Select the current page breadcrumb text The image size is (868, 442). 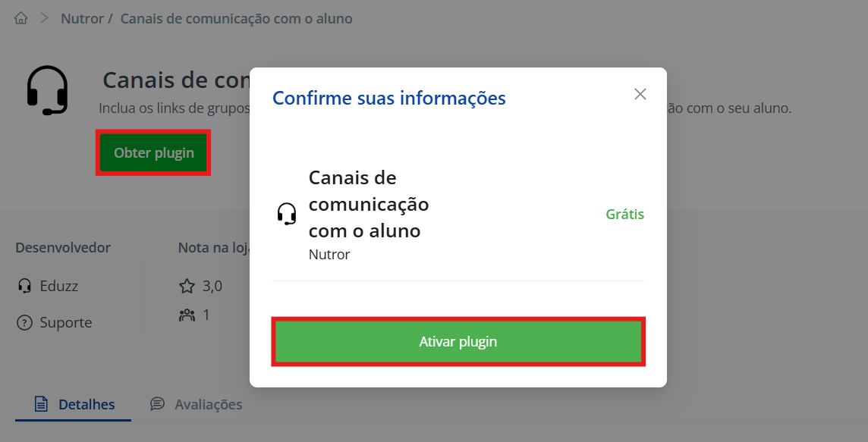[x=236, y=18]
